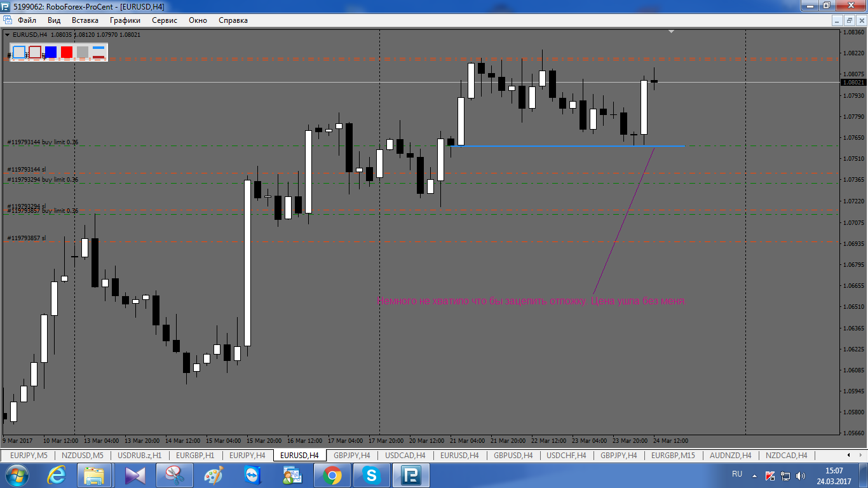Switch to the NZDUSD,M5 chart tab

tap(82, 456)
